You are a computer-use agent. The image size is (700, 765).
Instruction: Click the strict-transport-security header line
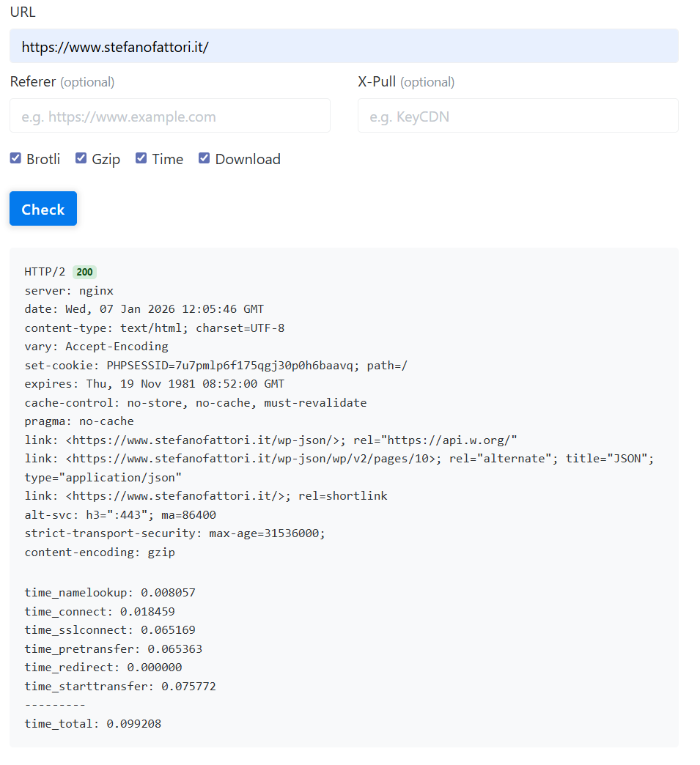coord(174,533)
